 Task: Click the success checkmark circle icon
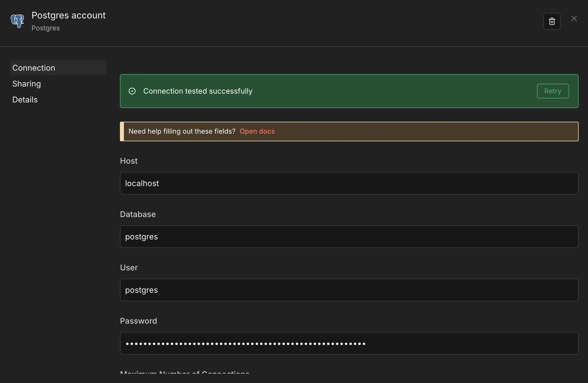point(132,91)
